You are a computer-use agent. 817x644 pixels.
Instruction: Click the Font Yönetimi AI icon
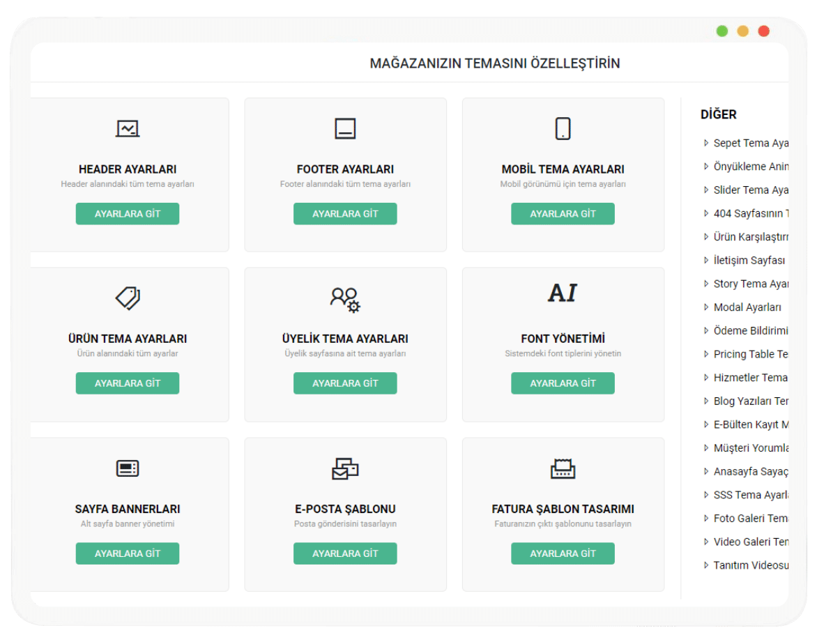pyautogui.click(x=563, y=293)
